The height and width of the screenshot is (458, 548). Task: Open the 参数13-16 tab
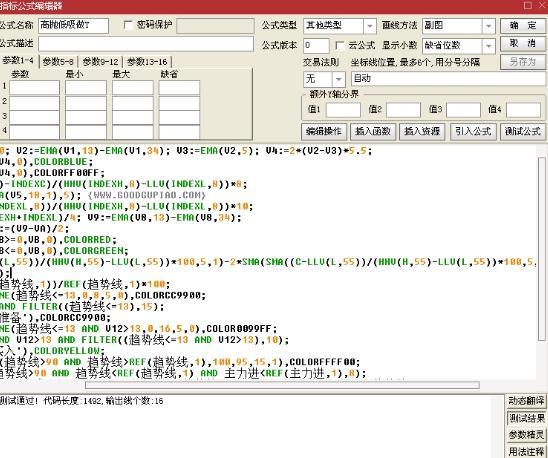click(147, 62)
